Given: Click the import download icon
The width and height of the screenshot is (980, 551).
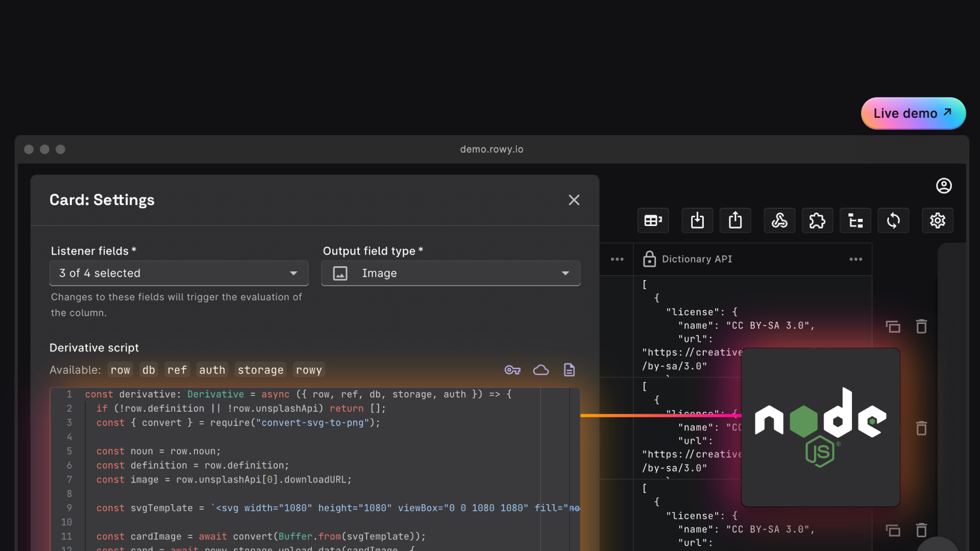Looking at the screenshot, I should 697,220.
